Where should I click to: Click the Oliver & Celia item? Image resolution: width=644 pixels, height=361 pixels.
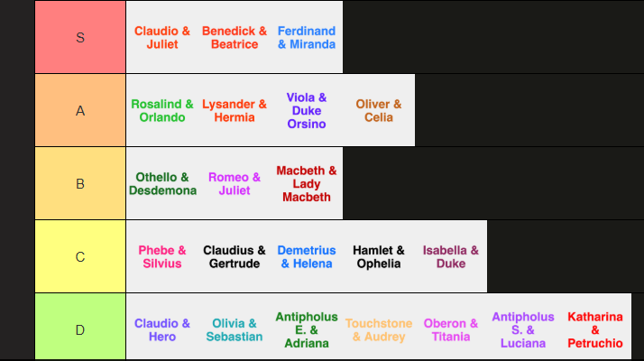(x=379, y=111)
